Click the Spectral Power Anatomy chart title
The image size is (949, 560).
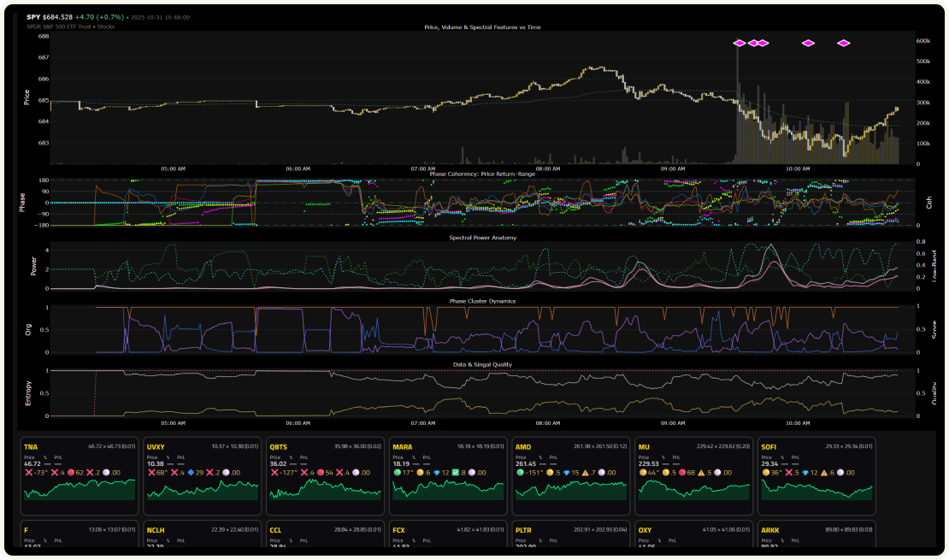482,237
